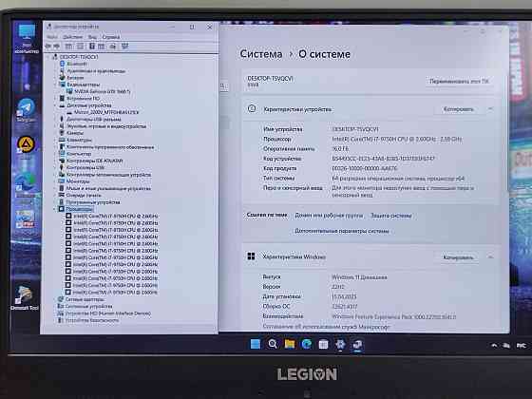Select Устройства HID (Human Interface Devices)
This screenshot has width=532, height=399.
click(x=108, y=313)
